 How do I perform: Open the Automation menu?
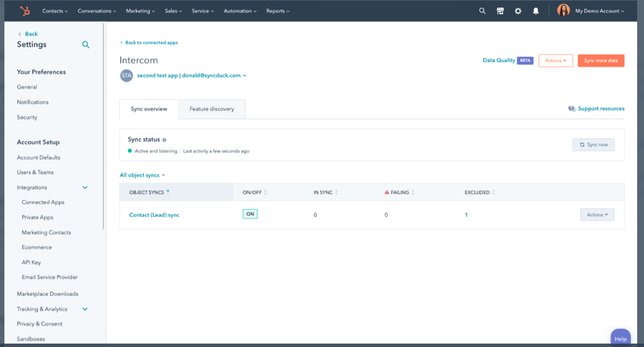[240, 11]
